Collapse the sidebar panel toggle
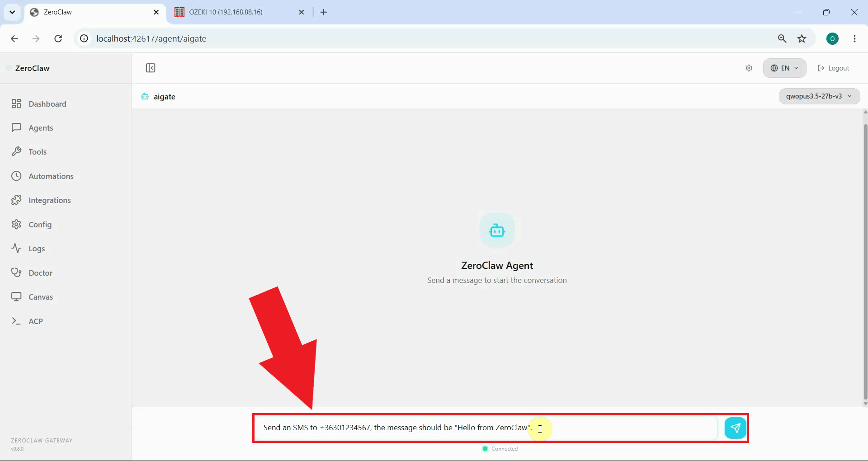This screenshot has height=461, width=868. [x=151, y=68]
